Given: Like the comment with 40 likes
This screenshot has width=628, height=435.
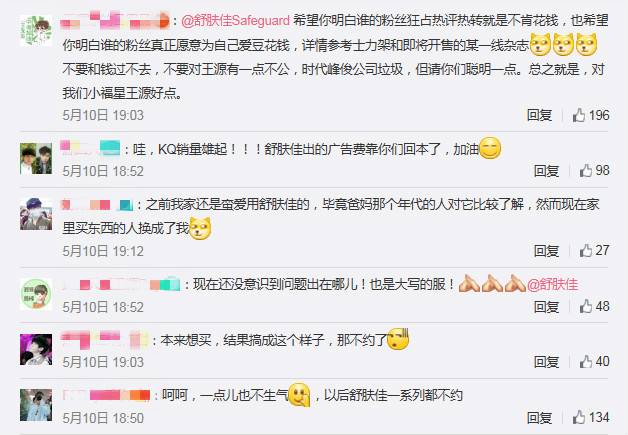Looking at the screenshot, I should tap(586, 362).
